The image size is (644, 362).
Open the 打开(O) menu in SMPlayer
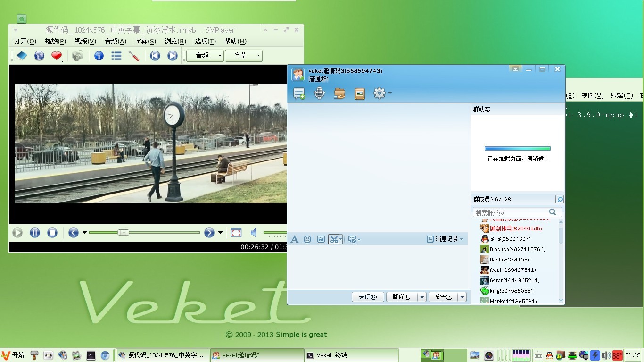click(25, 41)
